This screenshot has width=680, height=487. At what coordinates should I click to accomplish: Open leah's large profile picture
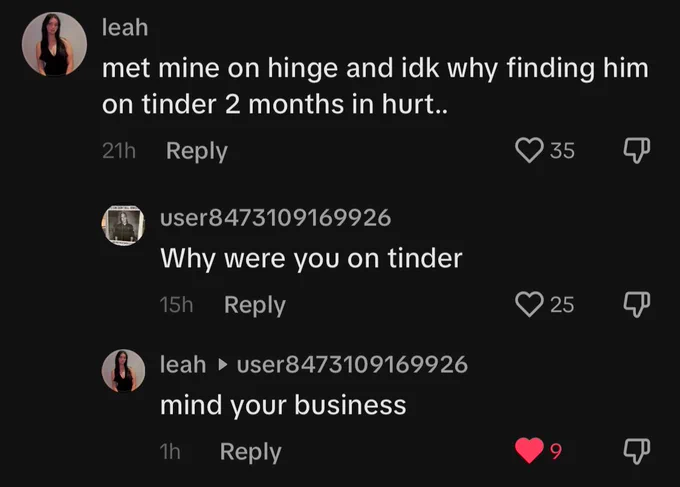(54, 44)
